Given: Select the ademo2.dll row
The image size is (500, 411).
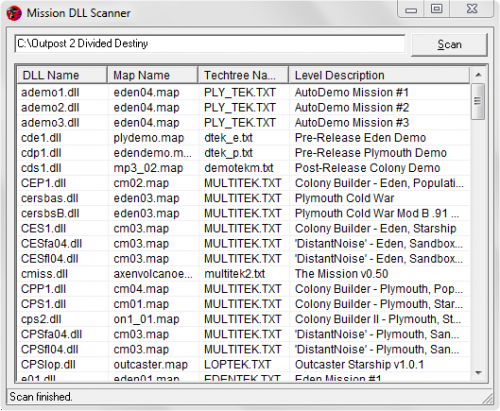Looking at the screenshot, I should pos(243,107).
